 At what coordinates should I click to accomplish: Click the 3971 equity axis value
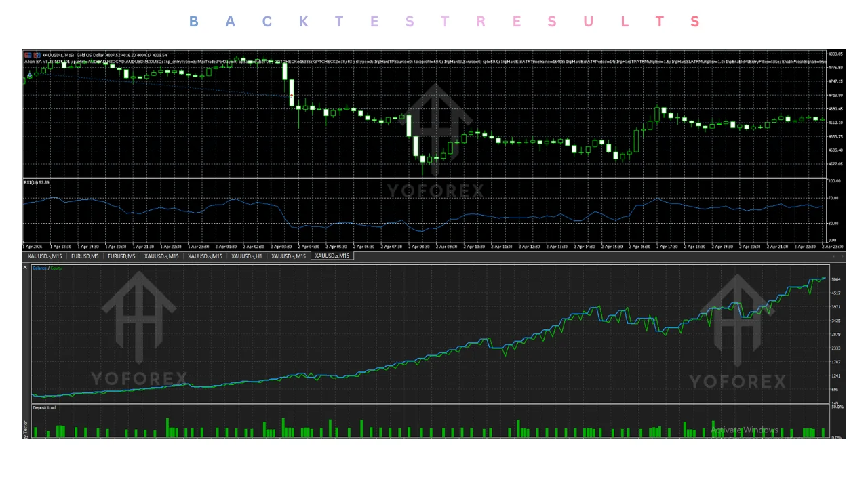pos(836,307)
